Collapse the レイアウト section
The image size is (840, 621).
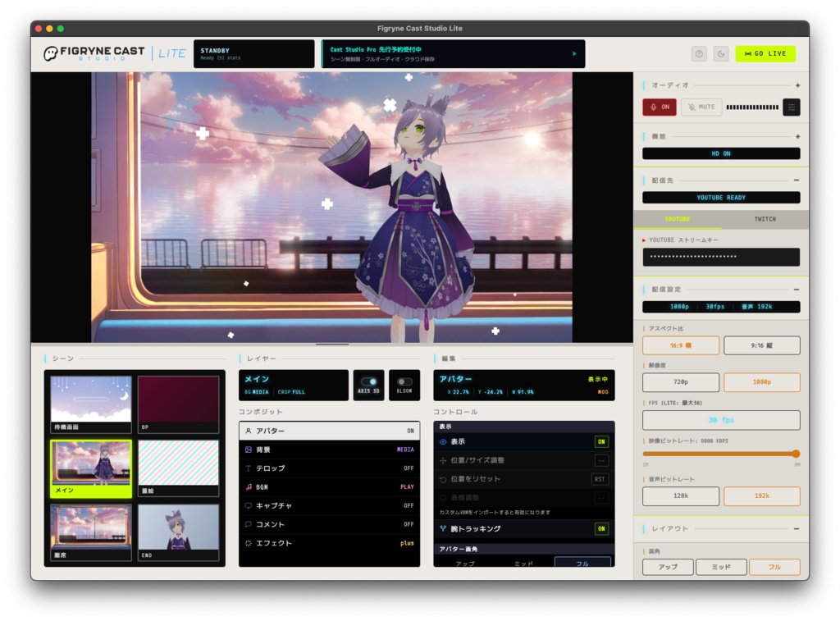tap(797, 529)
